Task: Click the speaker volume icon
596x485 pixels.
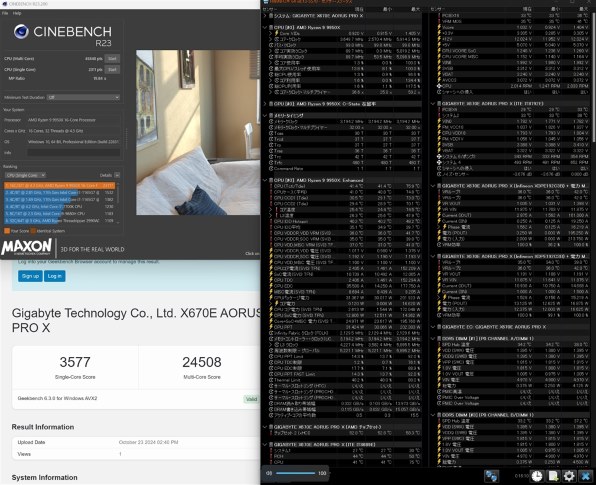Action: (x=269, y=473)
